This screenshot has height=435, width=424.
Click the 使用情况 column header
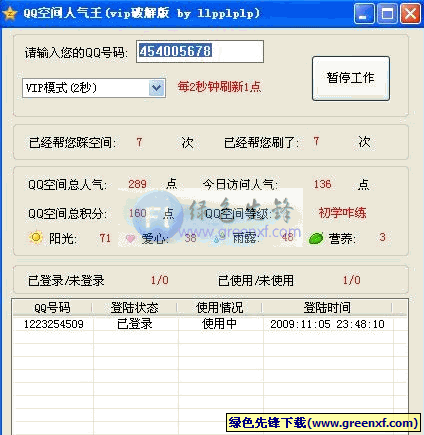click(220, 308)
